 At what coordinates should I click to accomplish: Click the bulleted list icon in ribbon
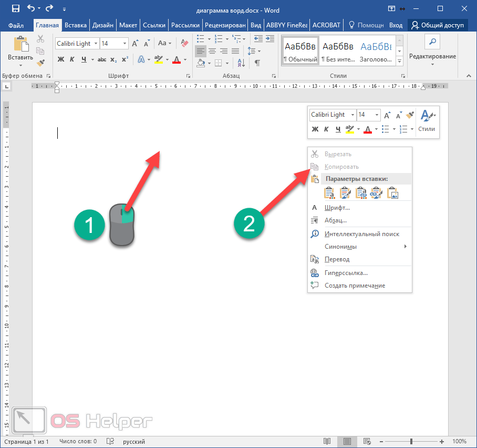coord(200,38)
